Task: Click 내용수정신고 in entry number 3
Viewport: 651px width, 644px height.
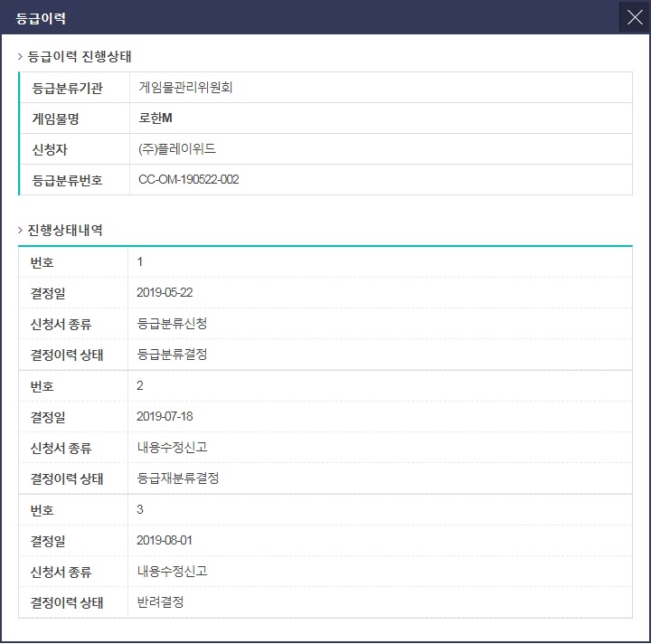Action: [x=172, y=572]
